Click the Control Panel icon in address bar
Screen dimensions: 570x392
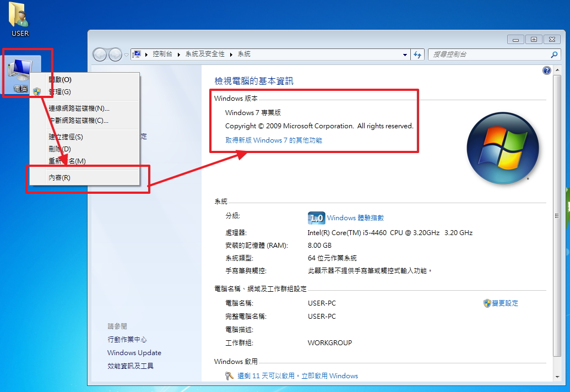click(x=137, y=55)
